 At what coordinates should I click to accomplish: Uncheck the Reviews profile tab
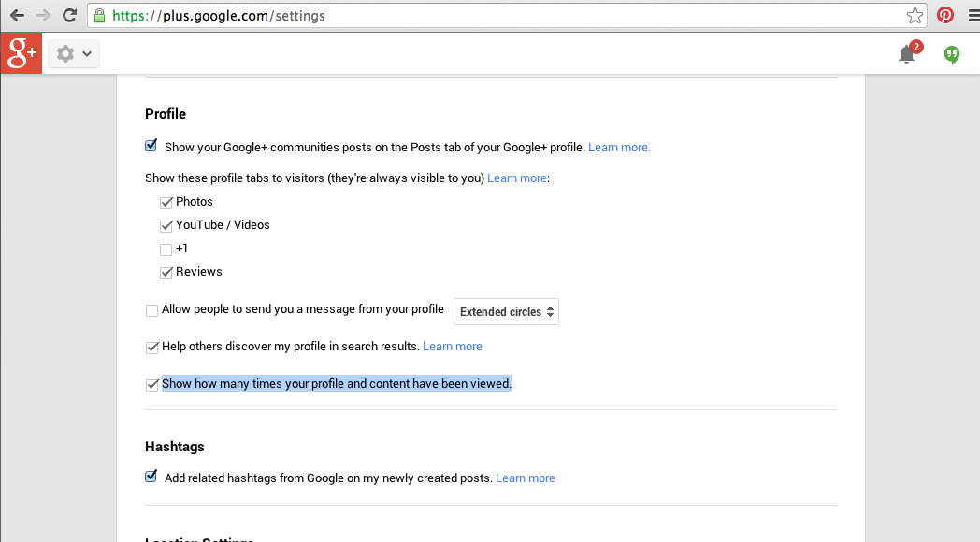click(166, 271)
